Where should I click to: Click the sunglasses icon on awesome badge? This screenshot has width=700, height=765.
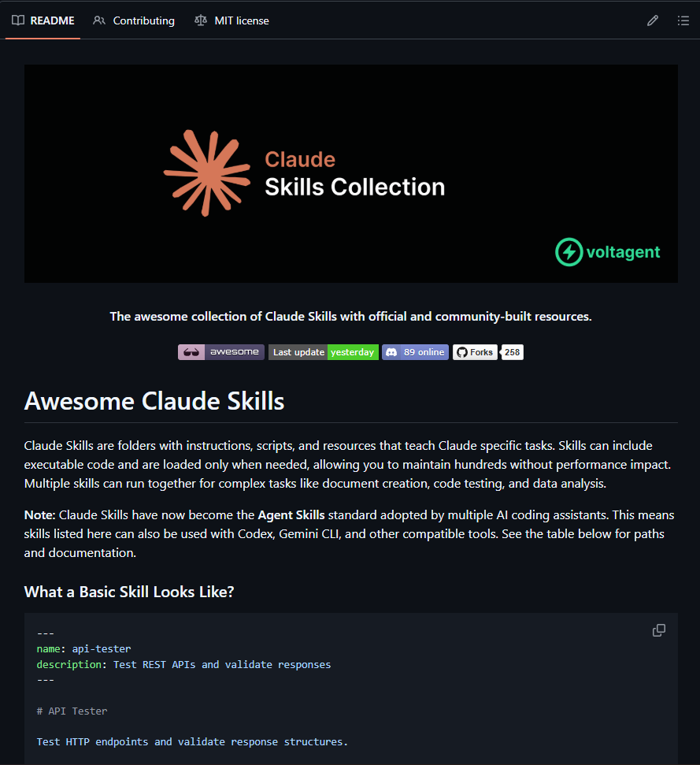coord(191,352)
